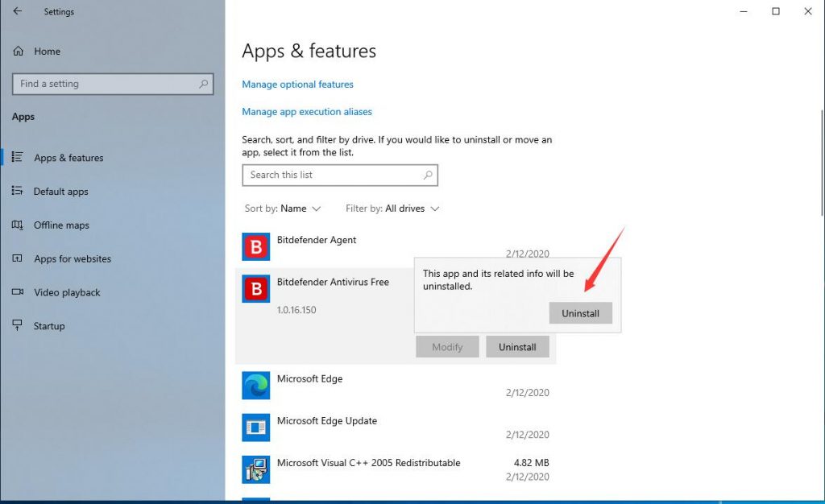The width and height of the screenshot is (825, 504).
Task: Click version number 1.0.16.150
Action: coord(296,309)
